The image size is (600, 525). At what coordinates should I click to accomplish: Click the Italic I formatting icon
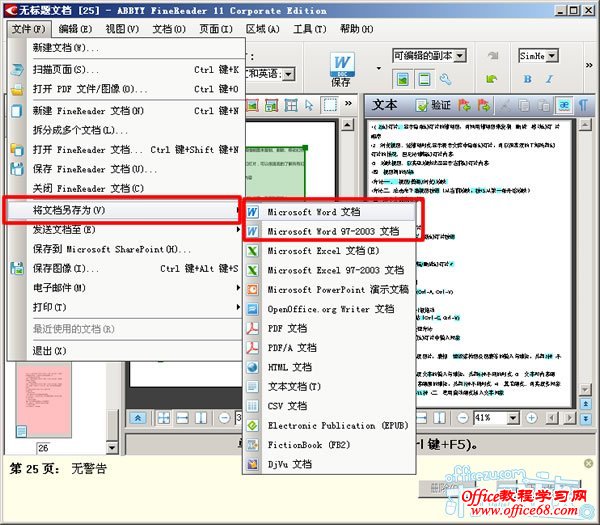[549, 79]
